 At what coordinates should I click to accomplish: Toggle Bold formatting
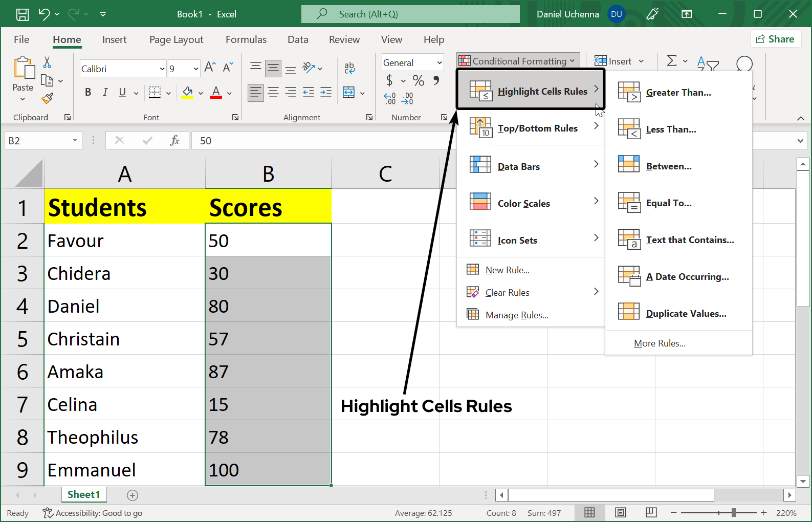(88, 92)
